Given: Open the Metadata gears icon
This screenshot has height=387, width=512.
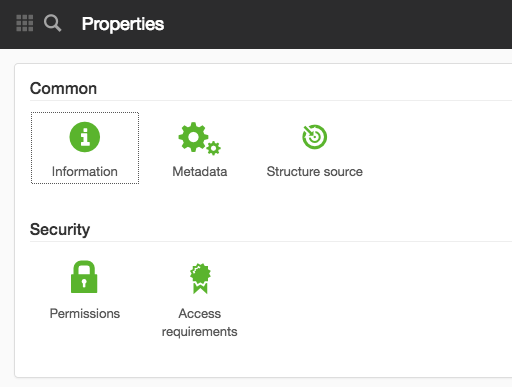Looking at the screenshot, I should tap(200, 139).
